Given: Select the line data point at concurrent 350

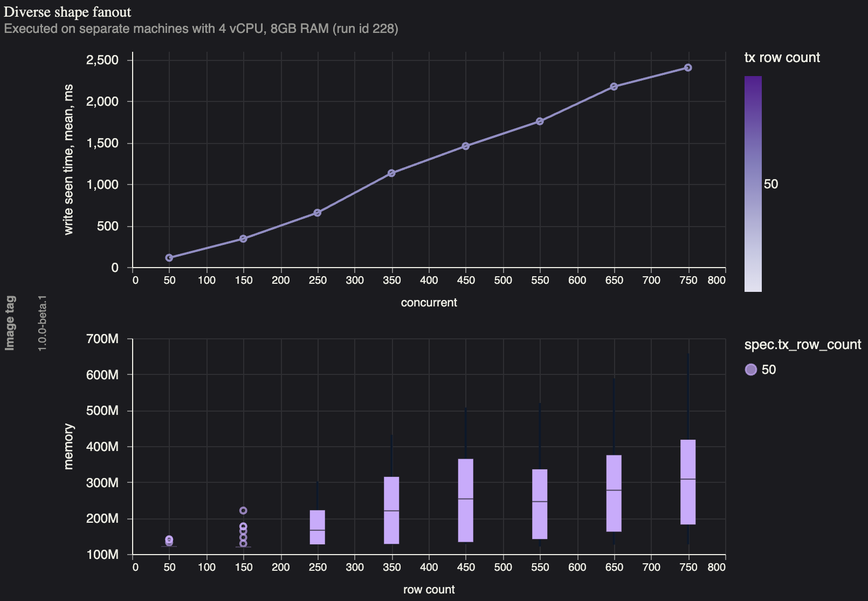Looking at the screenshot, I should tap(392, 173).
